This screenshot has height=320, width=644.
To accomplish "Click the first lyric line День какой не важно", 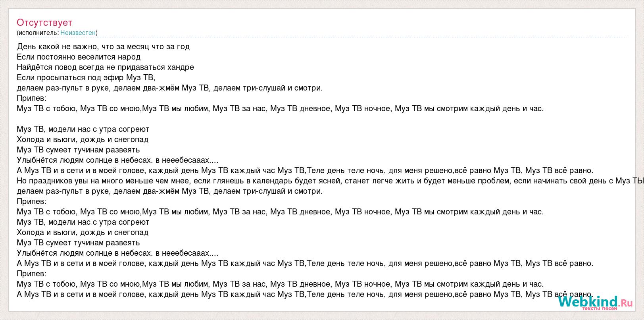I will 103,46.
